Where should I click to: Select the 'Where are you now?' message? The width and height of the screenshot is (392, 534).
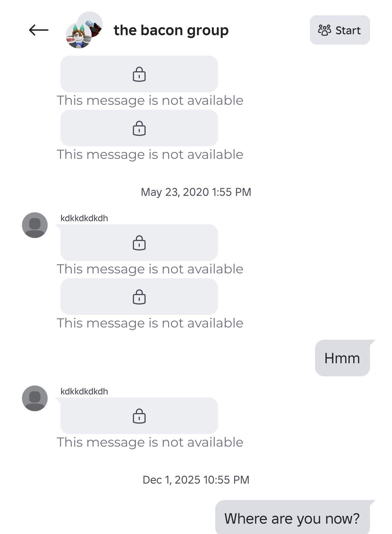pyautogui.click(x=292, y=518)
